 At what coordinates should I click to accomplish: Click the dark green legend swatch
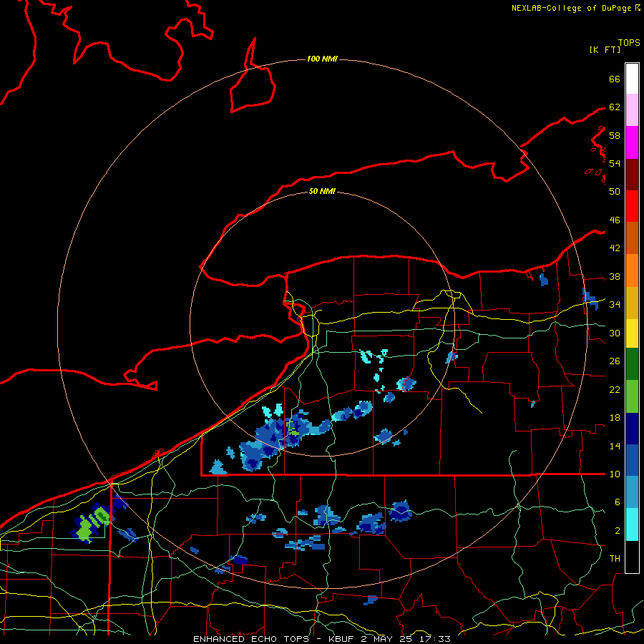[x=632, y=364]
